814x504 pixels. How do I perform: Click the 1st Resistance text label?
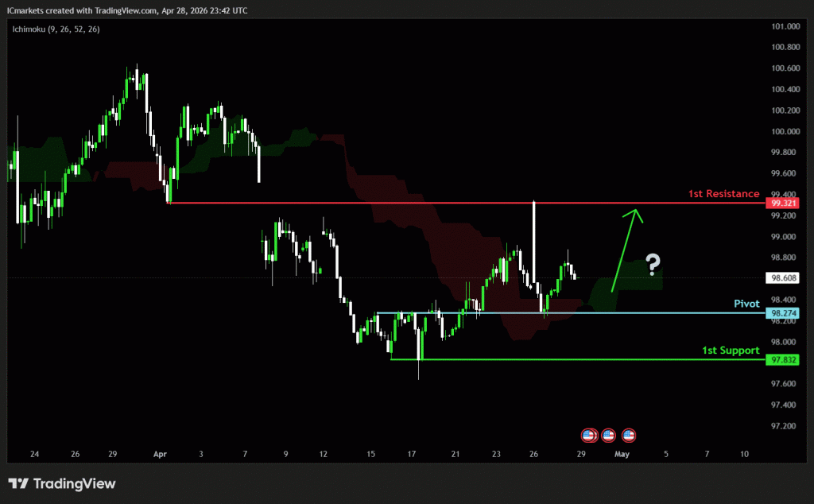click(723, 193)
